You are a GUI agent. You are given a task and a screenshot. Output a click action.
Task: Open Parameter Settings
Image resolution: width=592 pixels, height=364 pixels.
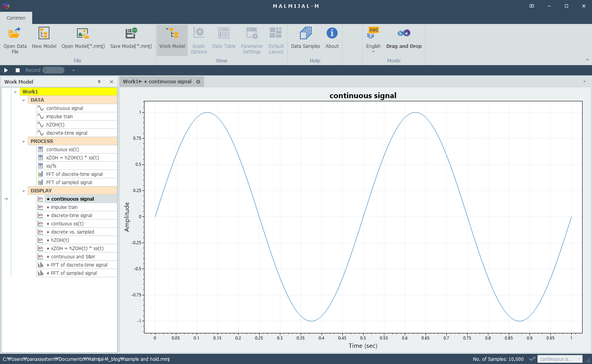tap(252, 40)
